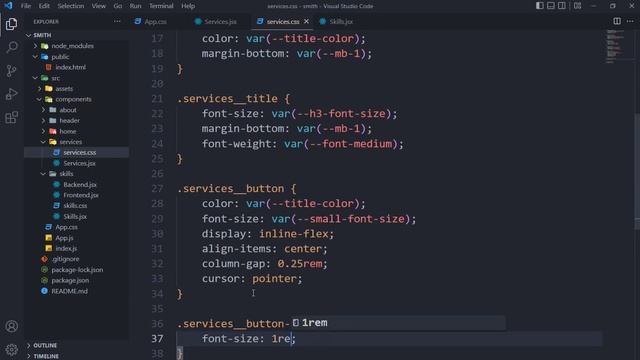Place cursor on line 33 cursor: pointer
The width and height of the screenshot is (640, 360).
click(x=252, y=279)
